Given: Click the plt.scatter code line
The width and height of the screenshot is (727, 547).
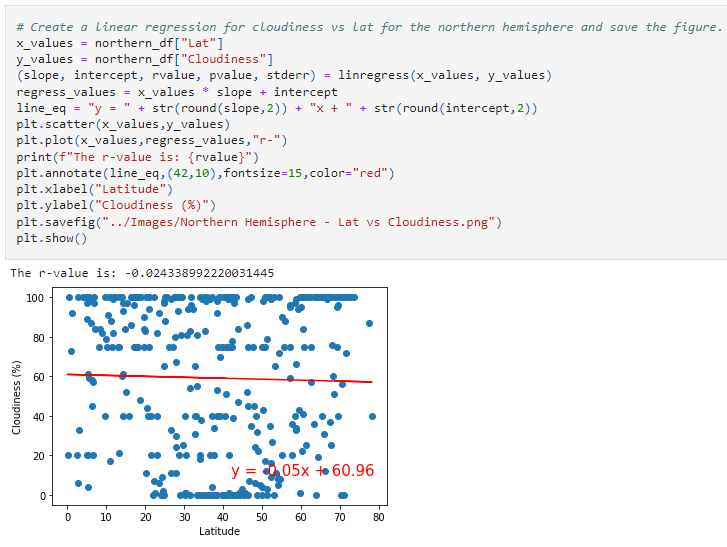Looking at the screenshot, I should click(x=123, y=125).
